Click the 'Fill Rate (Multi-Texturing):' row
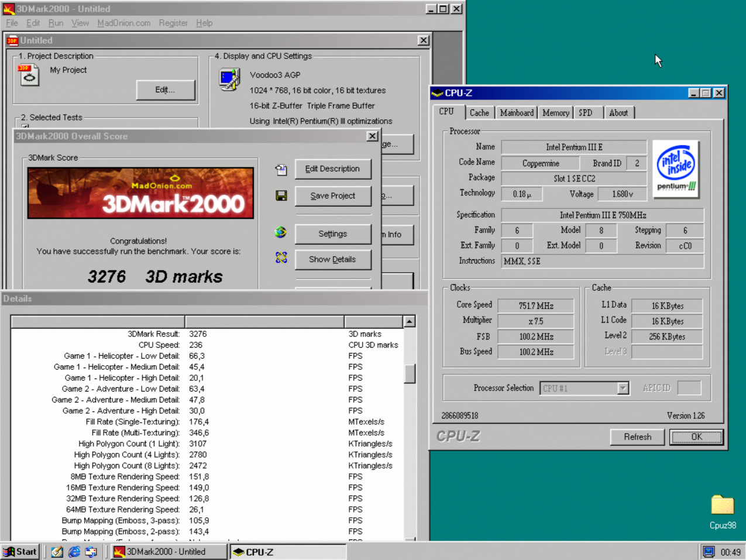Viewport: 746px width, 560px height. point(207,433)
